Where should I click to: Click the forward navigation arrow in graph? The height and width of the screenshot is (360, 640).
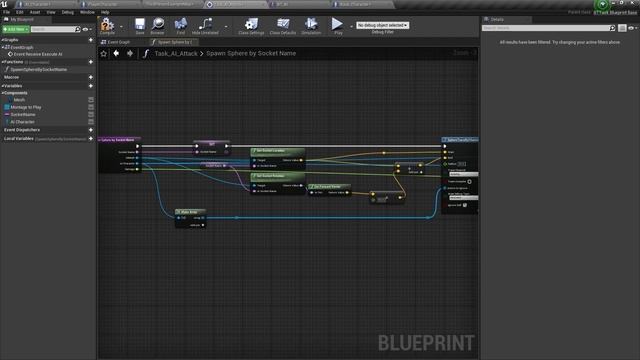pos(130,53)
